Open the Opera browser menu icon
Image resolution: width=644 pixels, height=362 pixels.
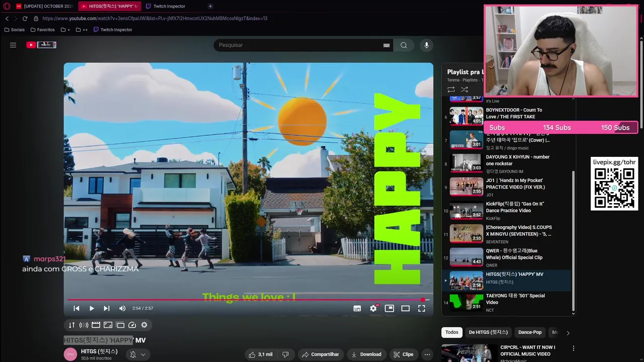7,6
